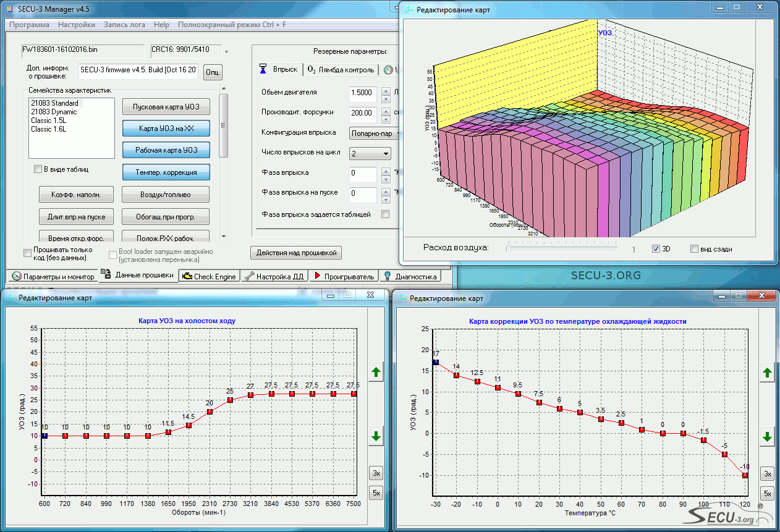Open the Проигрыватель player tab
Image resolution: width=780 pixels, height=532 pixels.
[344, 276]
